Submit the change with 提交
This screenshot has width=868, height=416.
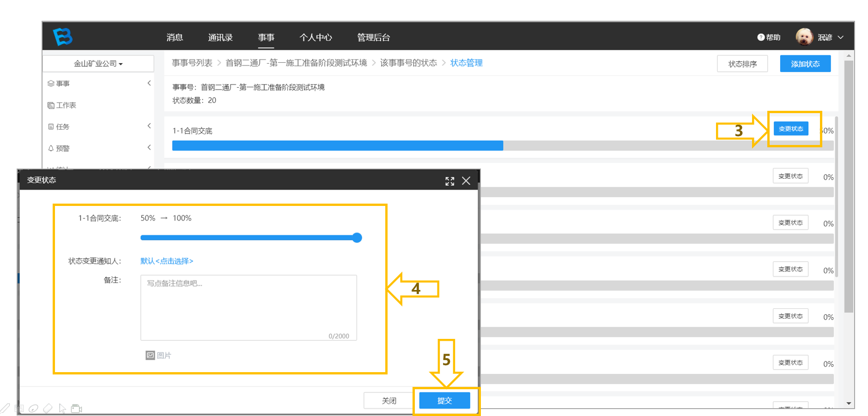(x=444, y=400)
